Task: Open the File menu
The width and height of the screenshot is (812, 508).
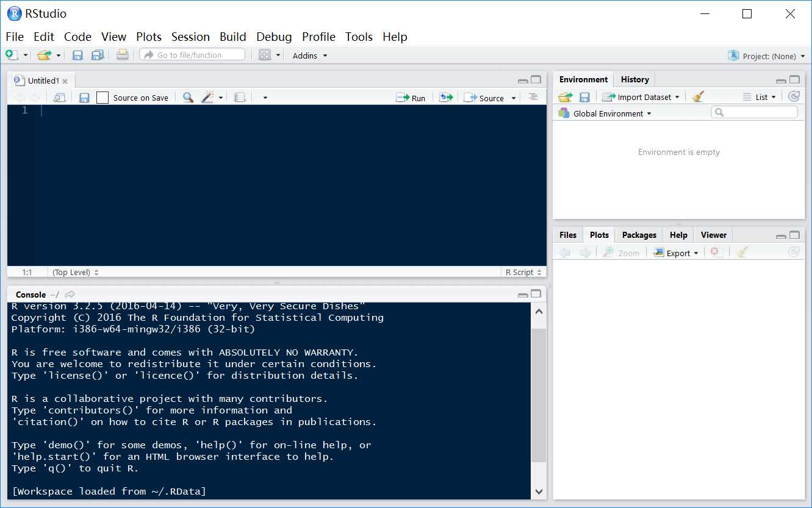Action: (15, 37)
